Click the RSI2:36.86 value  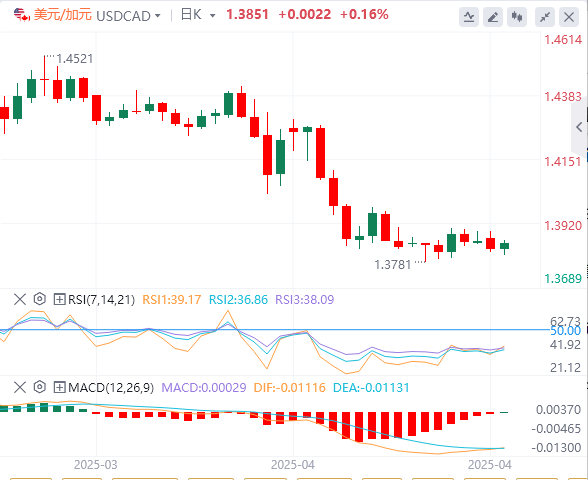click(x=238, y=300)
